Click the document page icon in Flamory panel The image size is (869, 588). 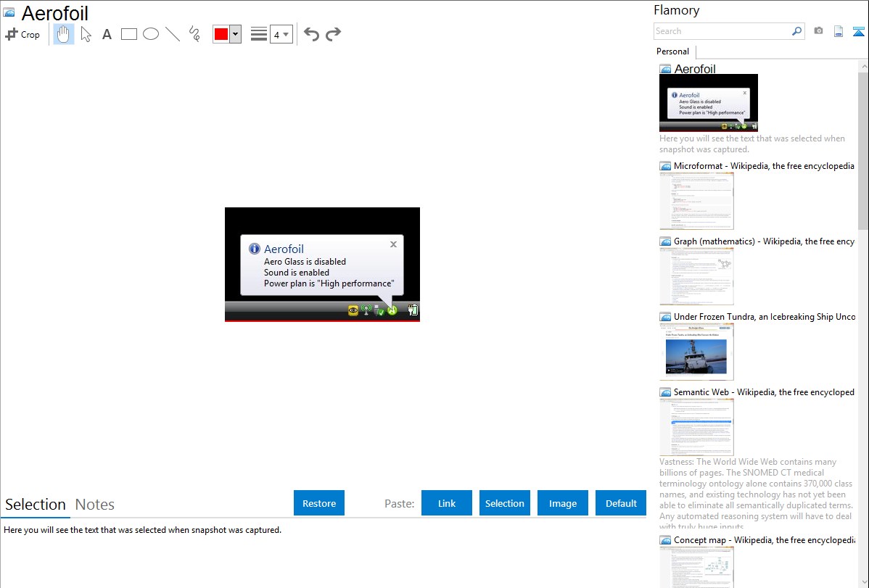pyautogui.click(x=839, y=31)
